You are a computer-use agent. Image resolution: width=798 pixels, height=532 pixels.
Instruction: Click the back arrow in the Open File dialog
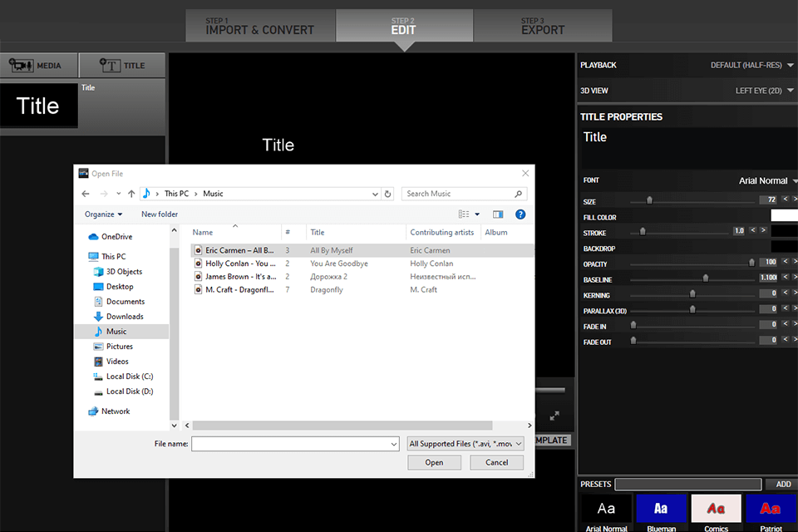[x=86, y=193]
